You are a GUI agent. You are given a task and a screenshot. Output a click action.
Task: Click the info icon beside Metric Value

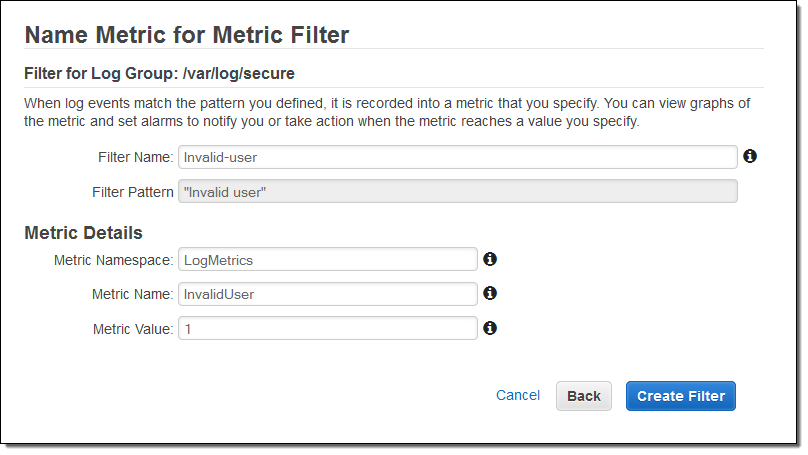click(x=490, y=327)
